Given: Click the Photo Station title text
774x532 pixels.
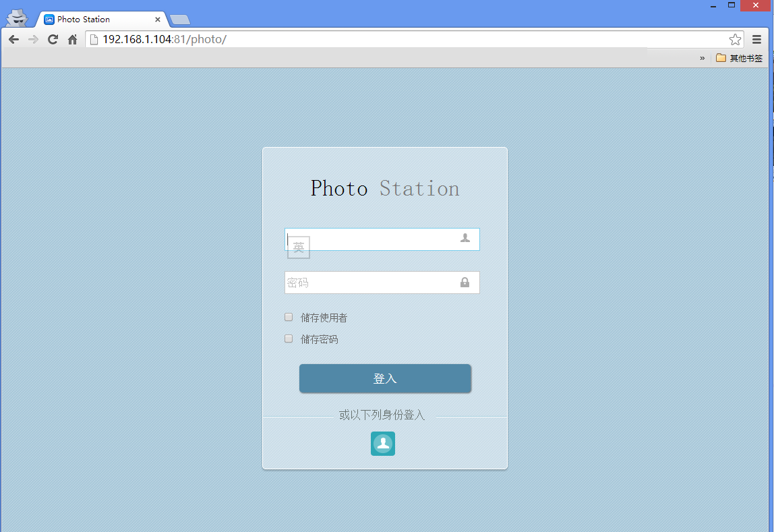Looking at the screenshot, I should coord(385,189).
